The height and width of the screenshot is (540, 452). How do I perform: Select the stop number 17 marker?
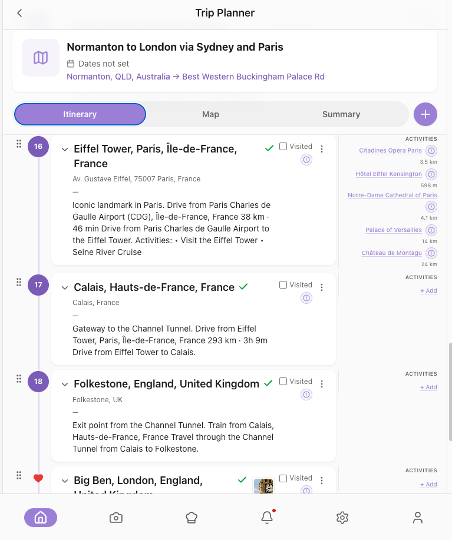point(38,285)
